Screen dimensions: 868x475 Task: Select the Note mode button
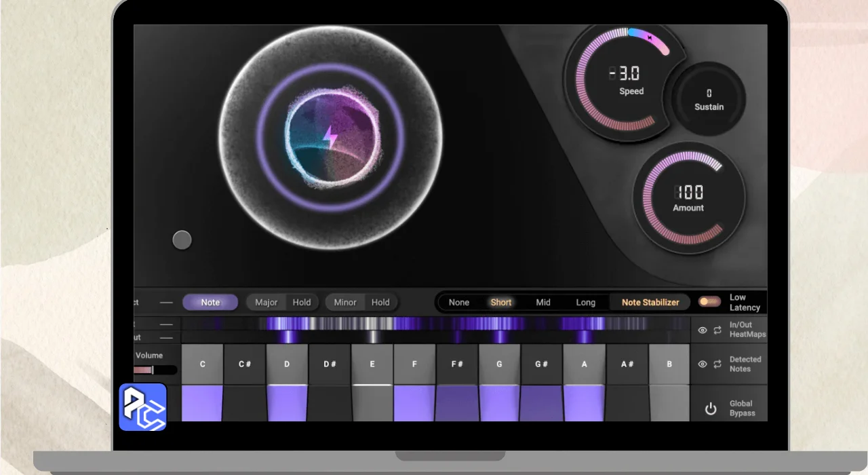[x=210, y=303]
